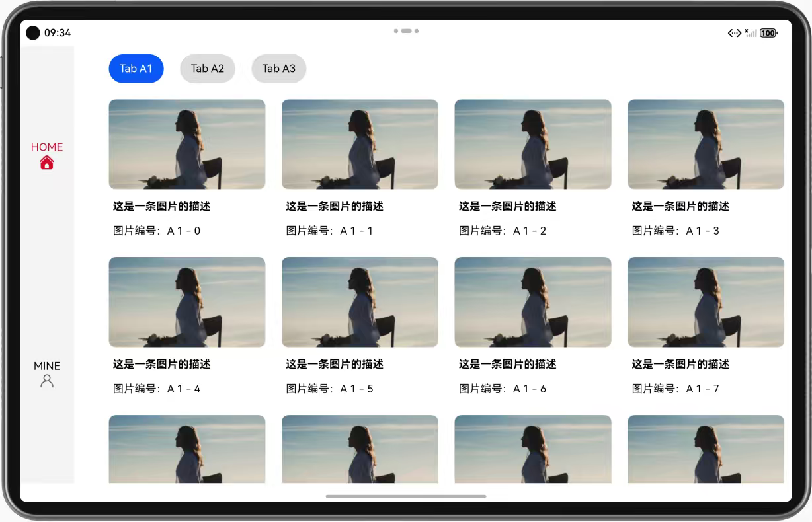Click text '图片编号: A1-5'
The image size is (812, 522).
(330, 389)
